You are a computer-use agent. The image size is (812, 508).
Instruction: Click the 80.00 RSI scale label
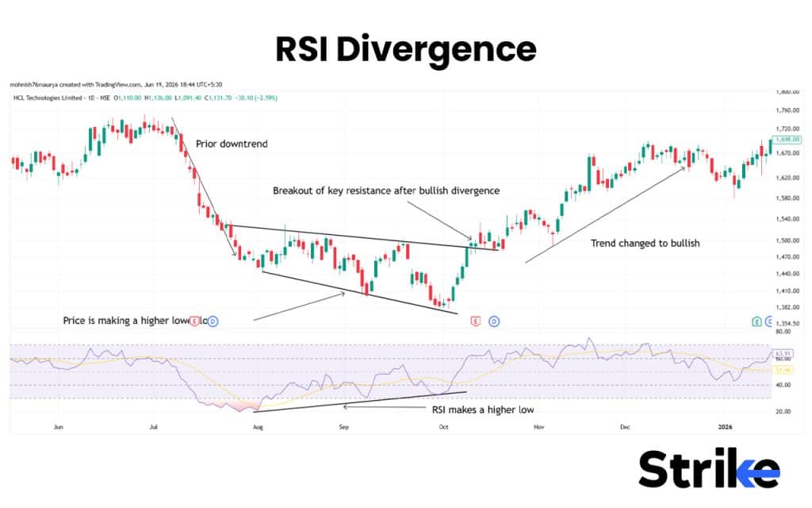[783, 331]
